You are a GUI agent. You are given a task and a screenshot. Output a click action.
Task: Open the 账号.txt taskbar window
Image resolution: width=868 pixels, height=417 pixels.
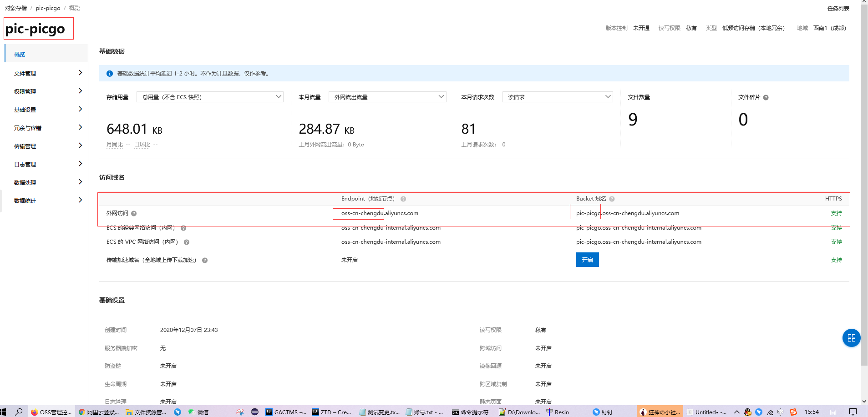pos(424,412)
